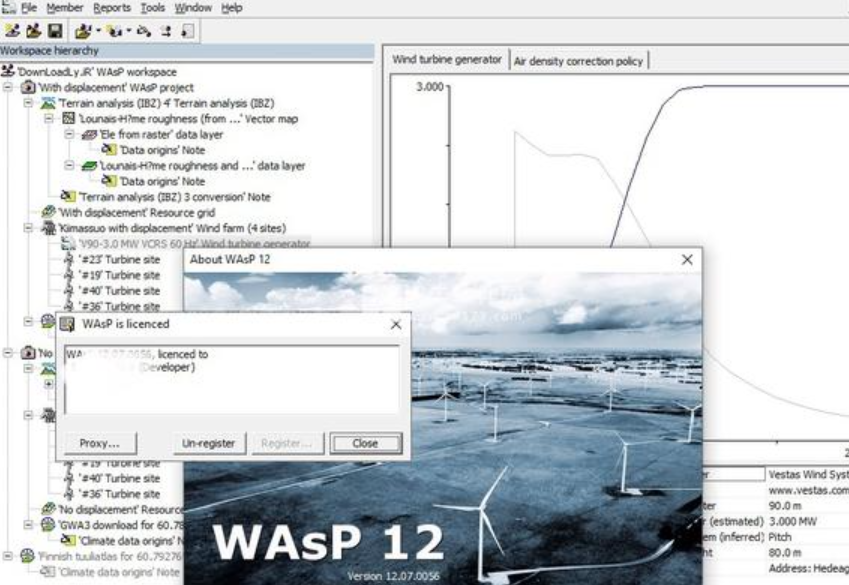
Task: Collapse the Terrain analysis (IBZ) 4 node
Action: (x=28, y=103)
